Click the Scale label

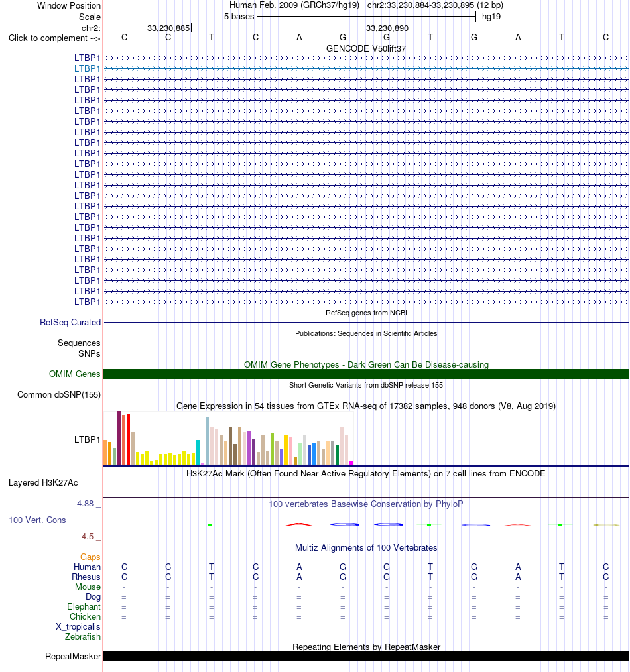(90, 17)
